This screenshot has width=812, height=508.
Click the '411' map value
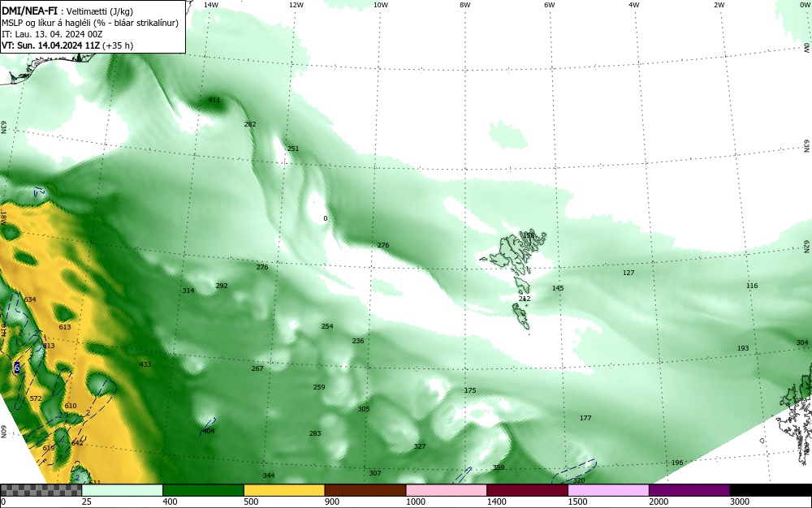(x=214, y=100)
